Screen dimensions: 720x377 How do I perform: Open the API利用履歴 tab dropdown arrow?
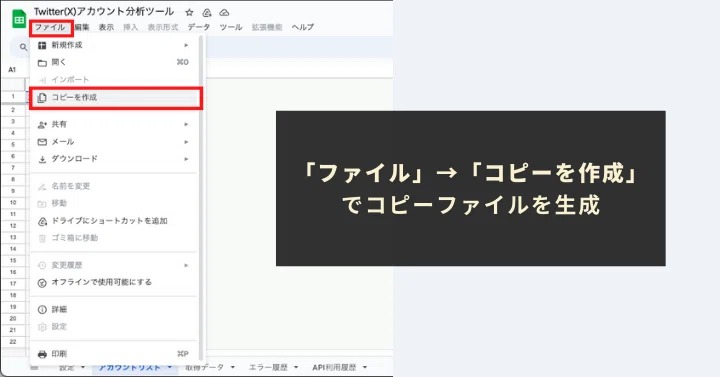pos(365,367)
